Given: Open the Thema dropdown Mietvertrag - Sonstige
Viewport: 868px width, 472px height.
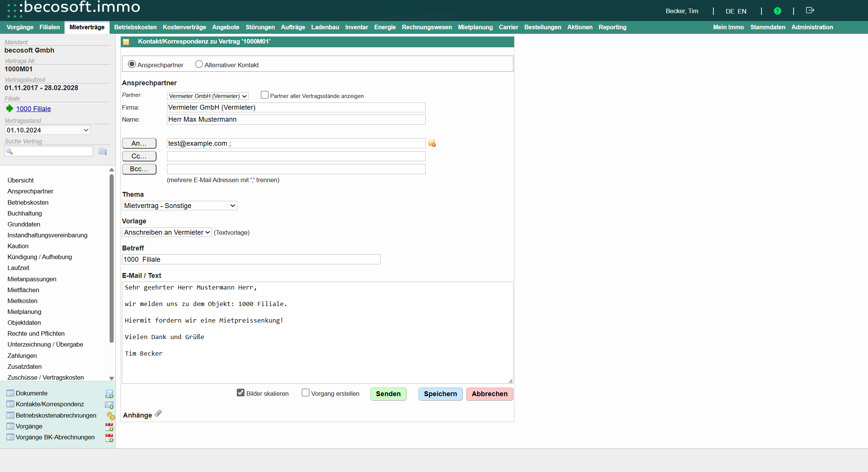Looking at the screenshot, I should click(x=179, y=206).
